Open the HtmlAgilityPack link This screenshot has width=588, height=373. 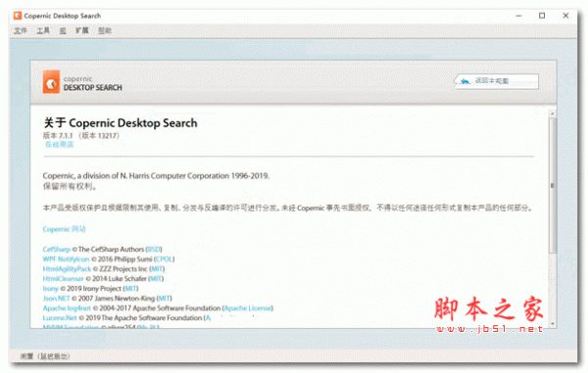67,268
